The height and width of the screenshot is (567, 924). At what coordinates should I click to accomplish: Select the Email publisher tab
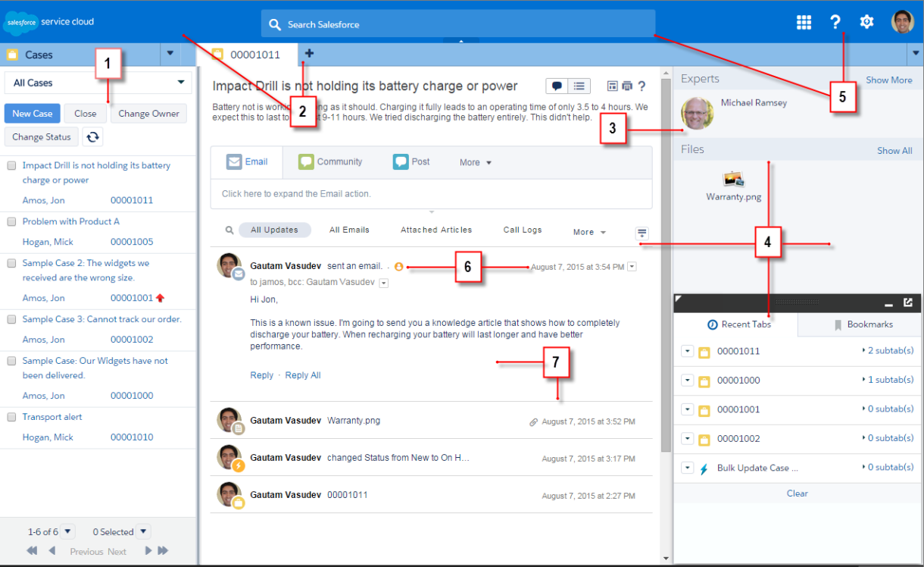click(247, 162)
